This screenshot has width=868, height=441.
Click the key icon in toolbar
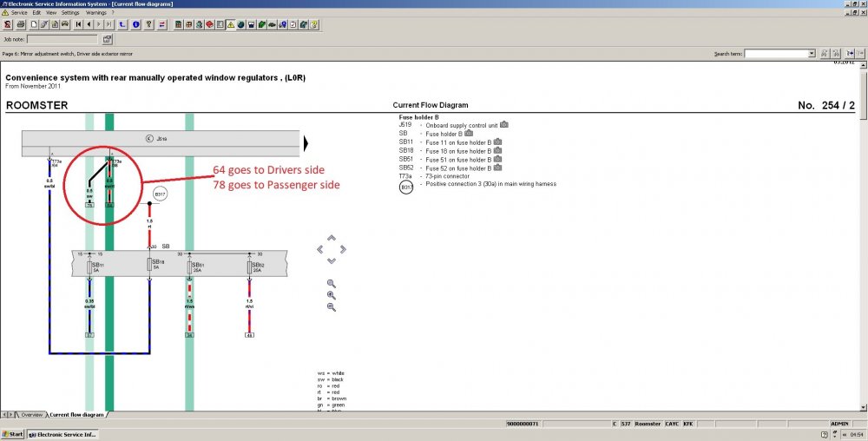click(149, 24)
